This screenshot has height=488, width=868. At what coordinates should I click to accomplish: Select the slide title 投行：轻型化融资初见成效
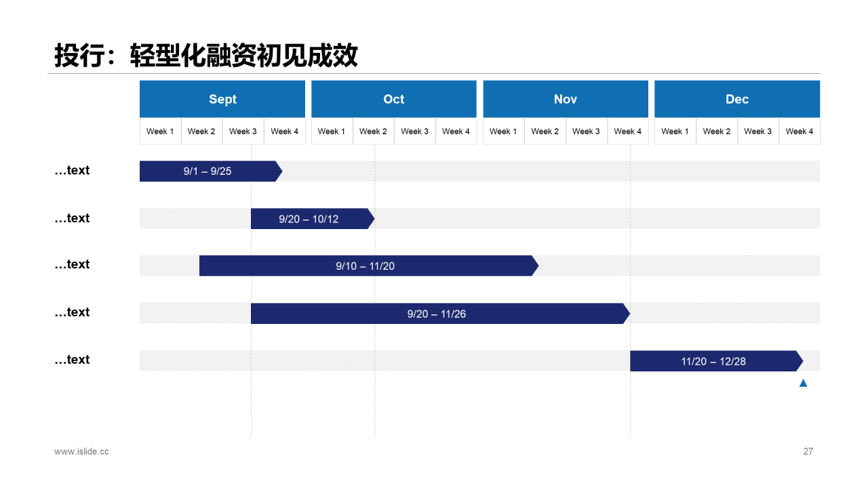[x=206, y=56]
